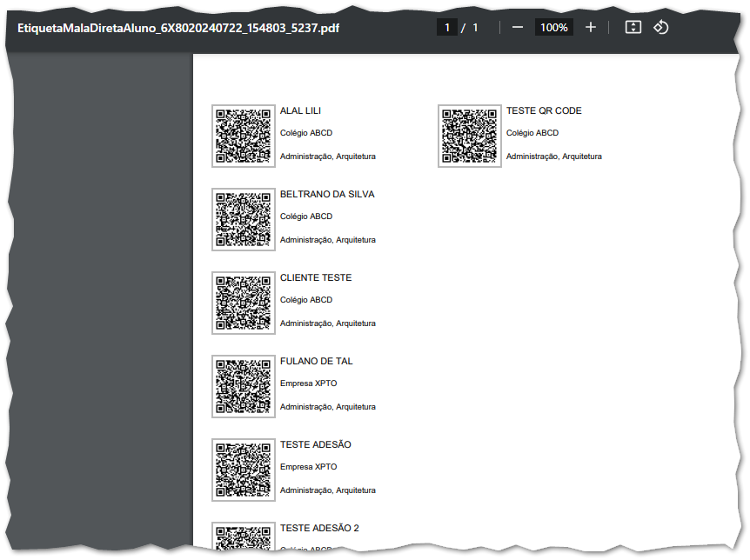Click the total page count 1

click(475, 28)
